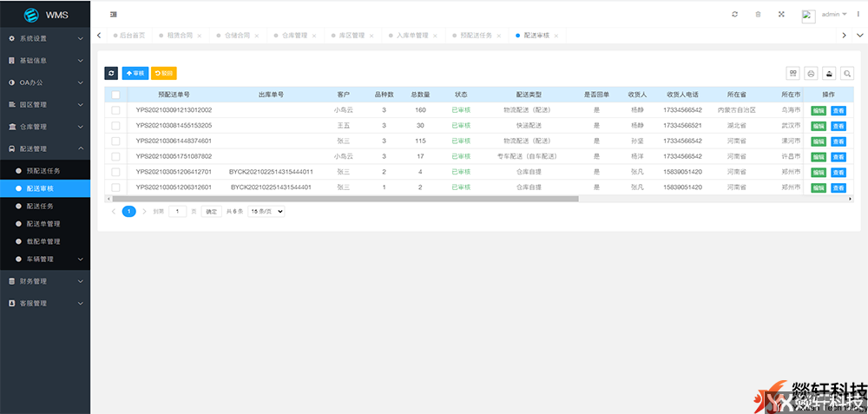The image size is (868, 414).
Task: Expand the 系统设置 sidebar menu
Action: point(45,39)
